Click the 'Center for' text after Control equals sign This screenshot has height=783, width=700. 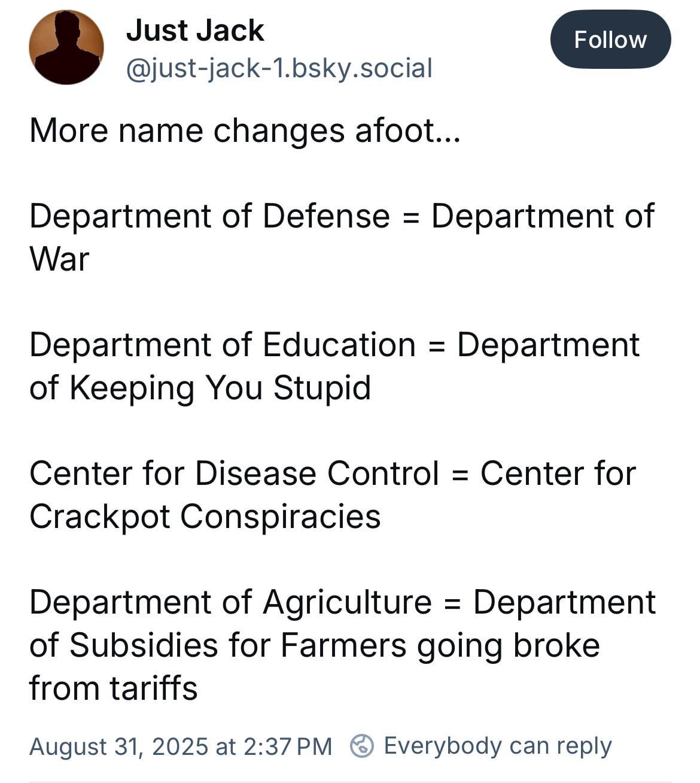click(558, 474)
